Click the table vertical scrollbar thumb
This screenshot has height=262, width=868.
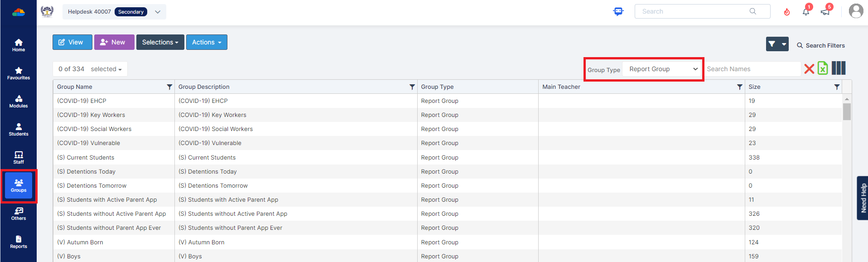click(x=847, y=112)
